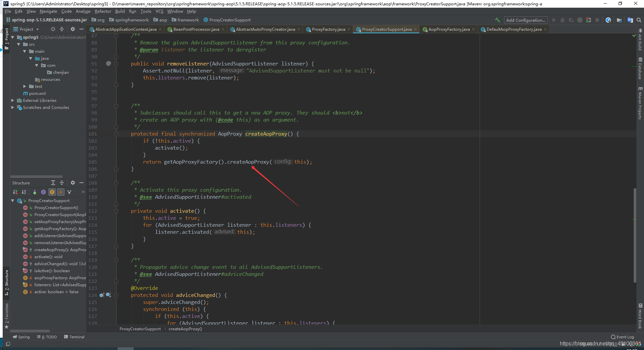This screenshot has width=644, height=350.
Task: Click the Project panel horizontal scrollbar
Action: coord(36,177)
